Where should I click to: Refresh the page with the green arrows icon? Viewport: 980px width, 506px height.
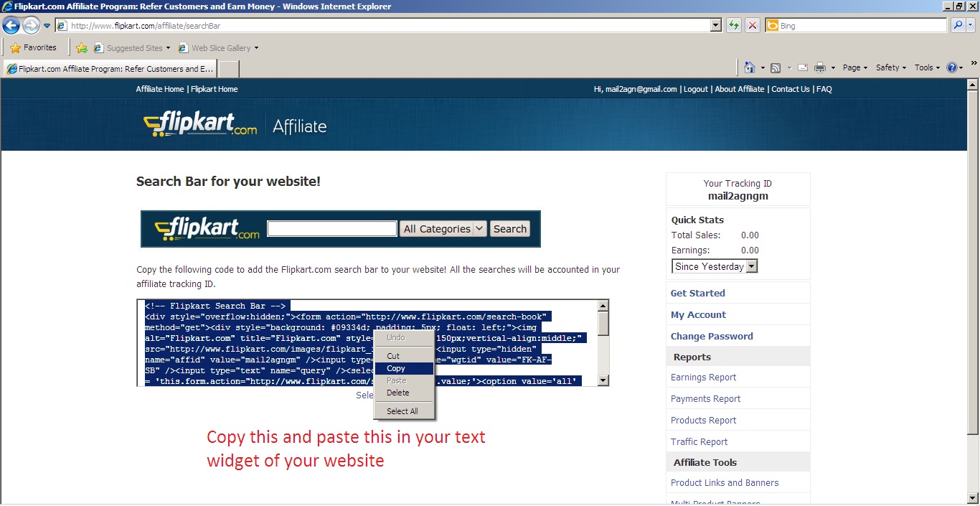click(733, 26)
